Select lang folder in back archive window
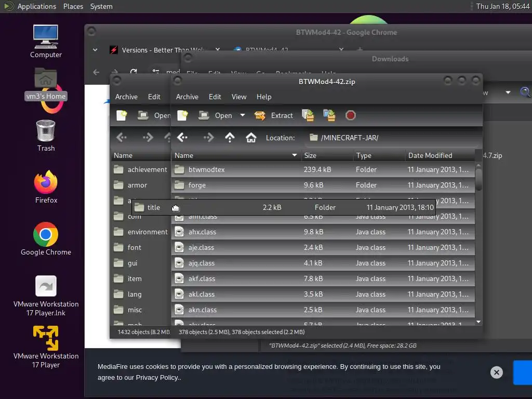The width and height of the screenshot is (532, 399). pos(140,295)
